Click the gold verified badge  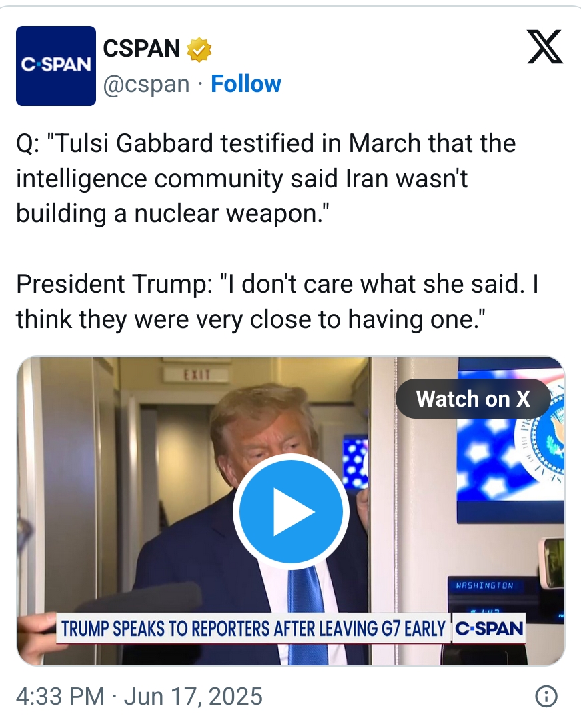click(x=199, y=50)
